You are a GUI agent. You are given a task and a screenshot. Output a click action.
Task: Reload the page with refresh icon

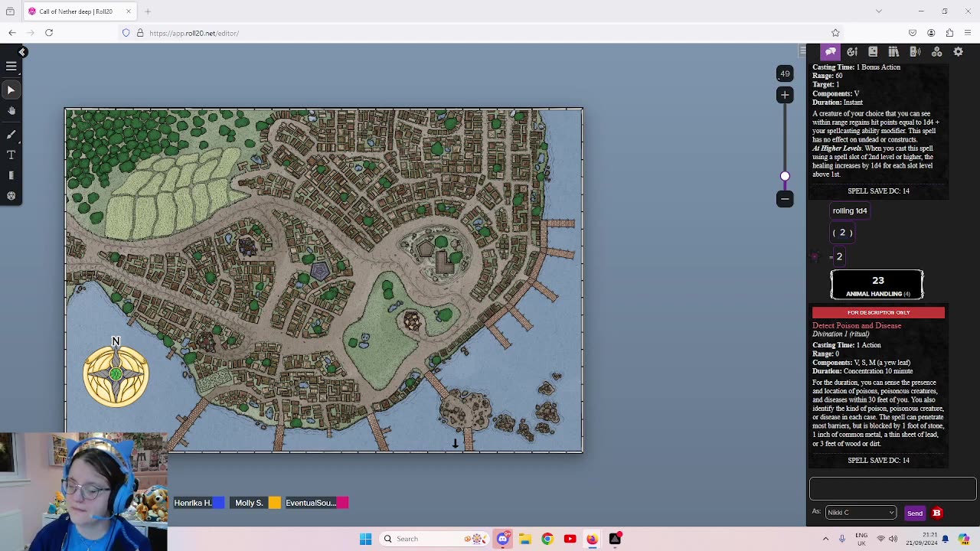[x=49, y=33]
